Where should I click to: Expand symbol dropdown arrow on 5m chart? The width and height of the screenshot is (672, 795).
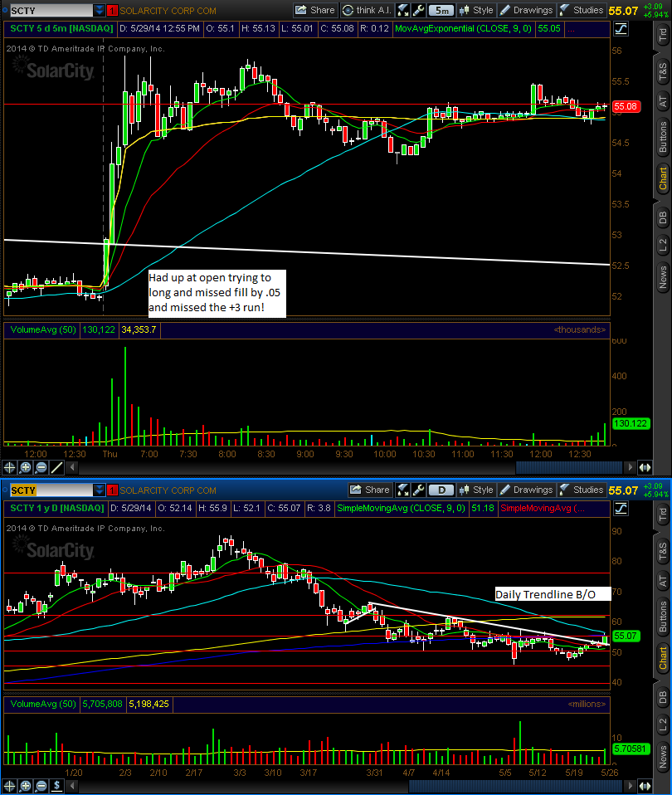[100, 10]
